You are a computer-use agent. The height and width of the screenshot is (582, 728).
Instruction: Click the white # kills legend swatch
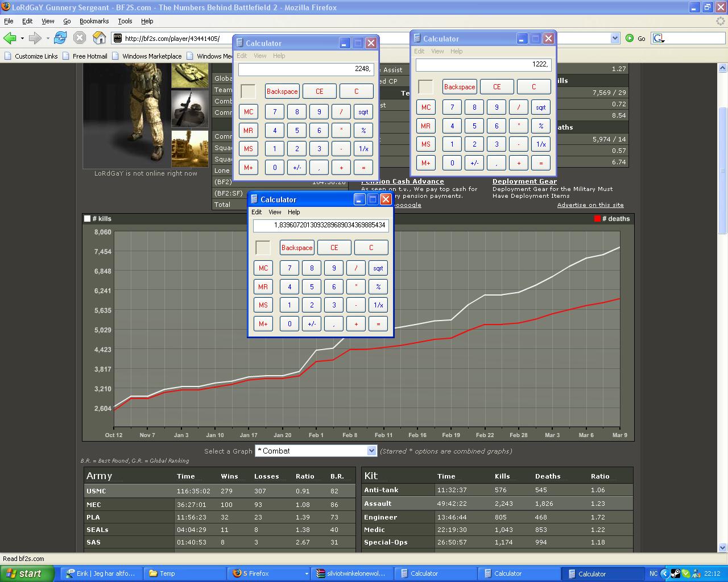tap(87, 219)
